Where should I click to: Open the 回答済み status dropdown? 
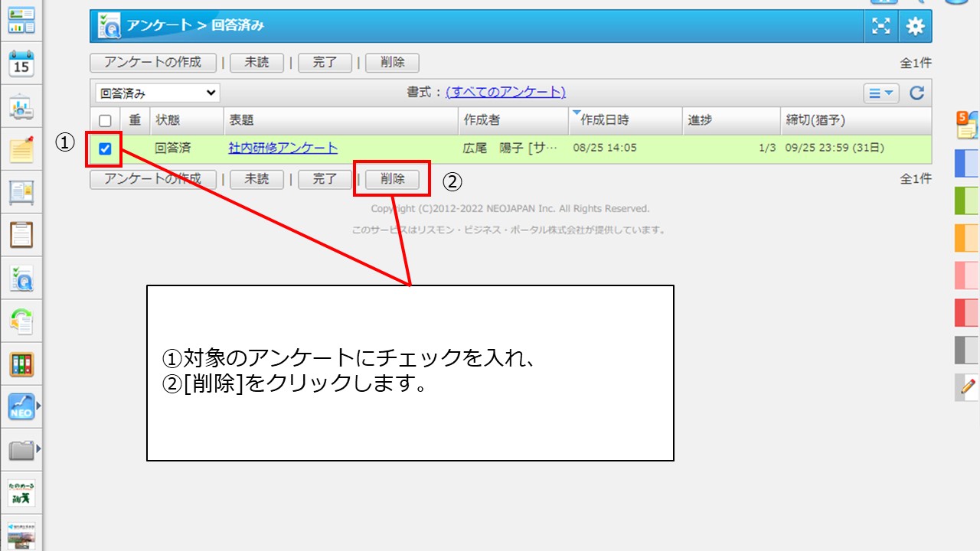[x=158, y=93]
